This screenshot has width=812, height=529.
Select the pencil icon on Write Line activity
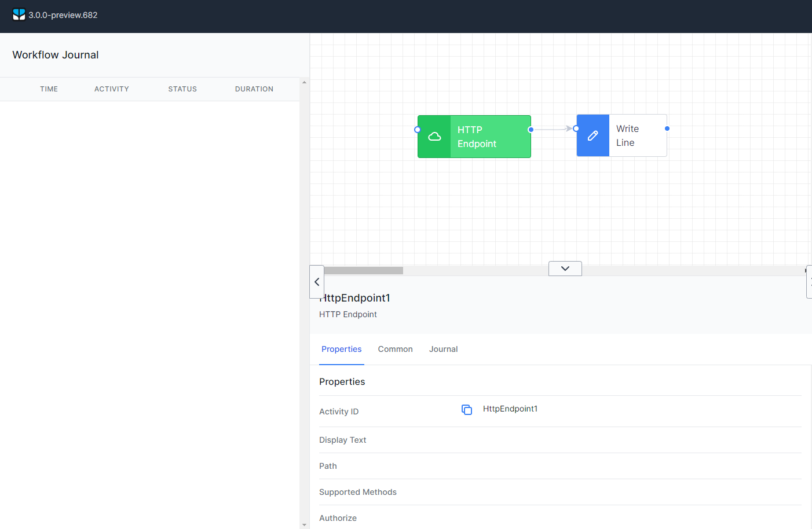point(592,135)
